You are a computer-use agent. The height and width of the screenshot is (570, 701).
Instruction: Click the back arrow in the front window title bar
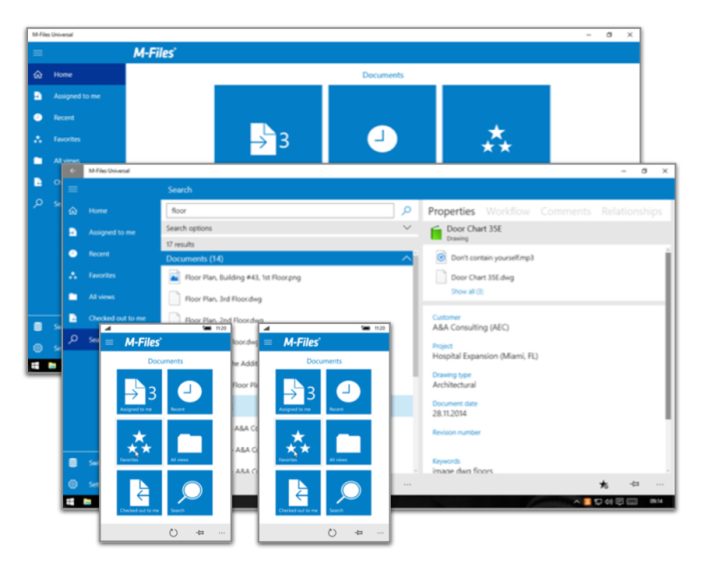point(72,171)
